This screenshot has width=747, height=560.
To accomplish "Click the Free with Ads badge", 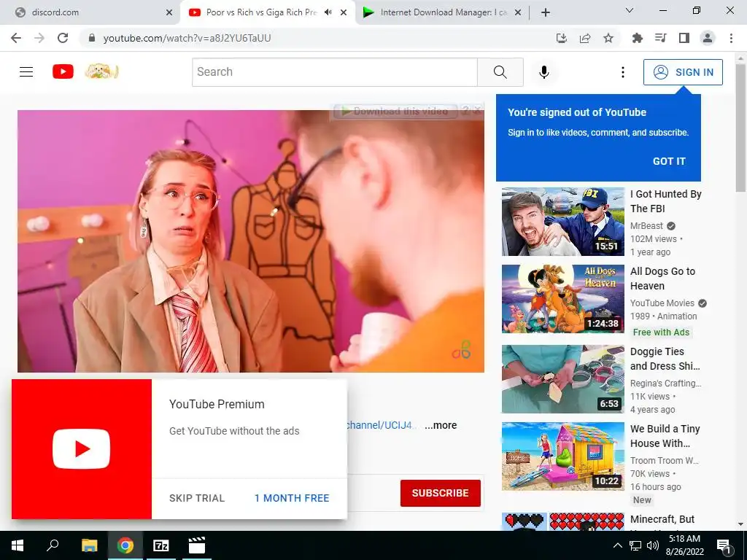I will (x=661, y=332).
